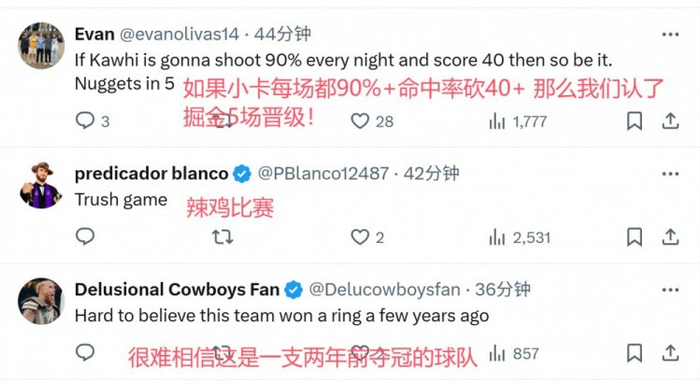View predicador blanco's cowboy-hat avatar

tap(41, 185)
